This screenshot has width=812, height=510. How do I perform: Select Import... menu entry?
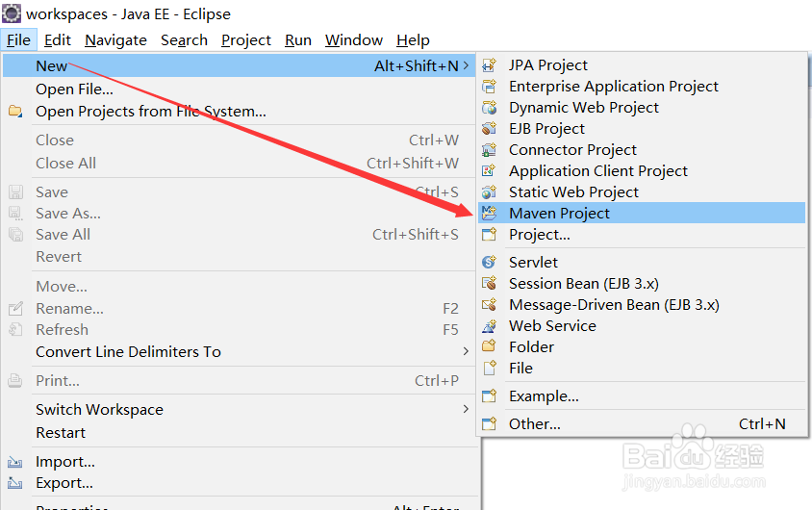pyautogui.click(x=240, y=461)
